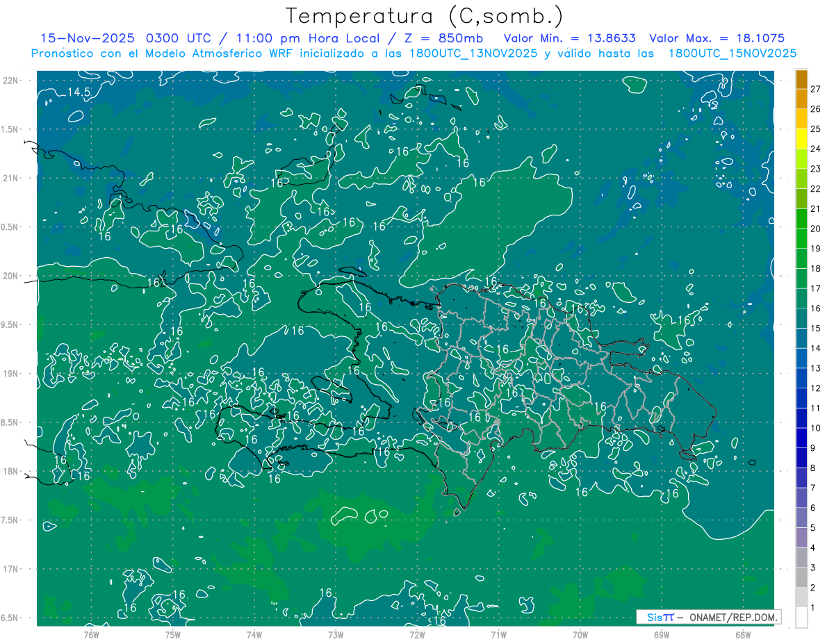
Task: Click the '73W' longitude label
Action: 336,634
